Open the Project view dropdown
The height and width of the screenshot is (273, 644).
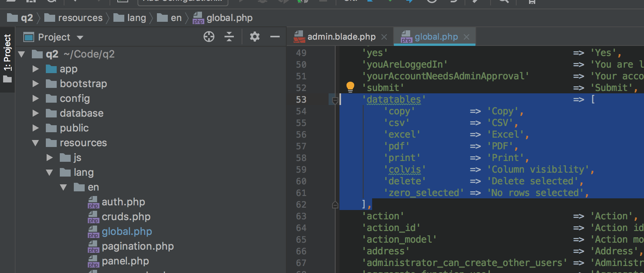point(80,38)
